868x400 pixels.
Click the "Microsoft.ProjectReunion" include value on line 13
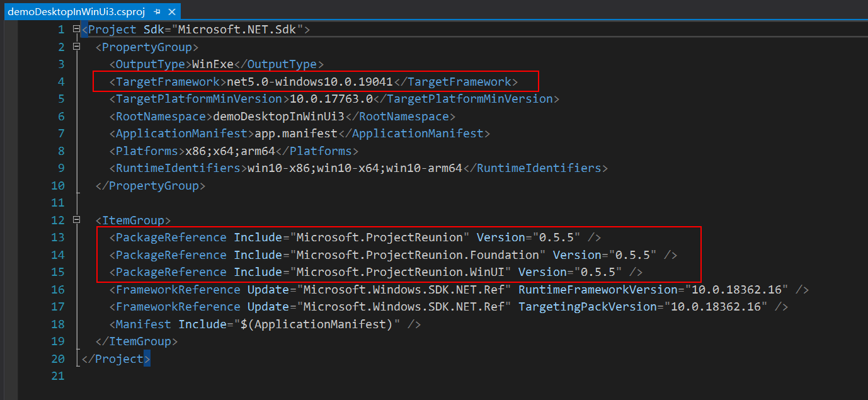[380, 237]
